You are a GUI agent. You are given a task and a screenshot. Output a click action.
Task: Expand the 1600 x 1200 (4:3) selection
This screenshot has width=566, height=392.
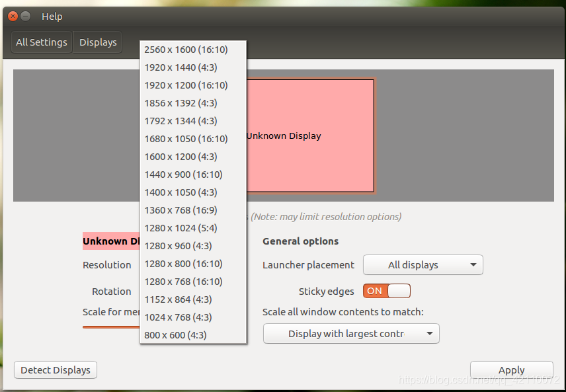pos(182,156)
